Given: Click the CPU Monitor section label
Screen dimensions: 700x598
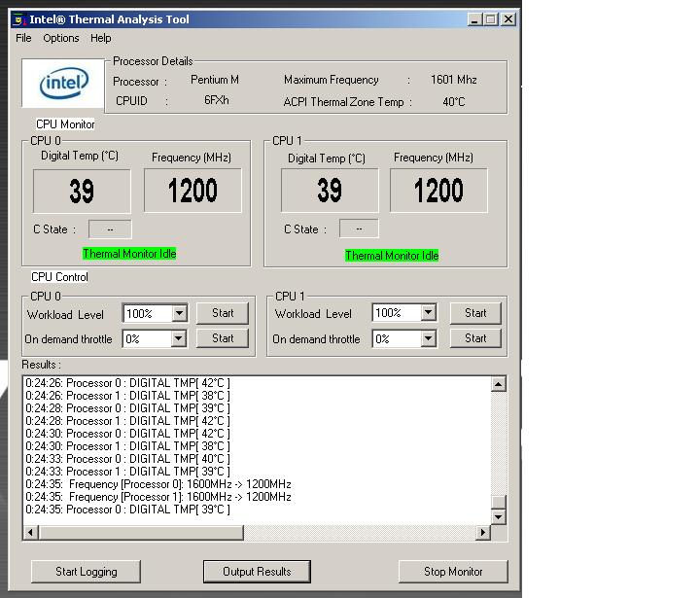Looking at the screenshot, I should pos(65,124).
